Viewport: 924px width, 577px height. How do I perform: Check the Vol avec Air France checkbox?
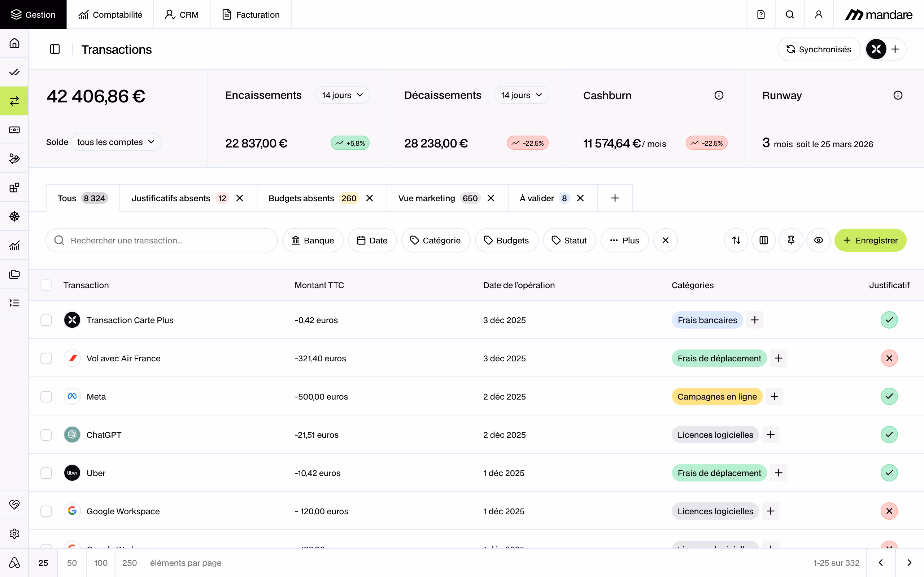tap(46, 358)
